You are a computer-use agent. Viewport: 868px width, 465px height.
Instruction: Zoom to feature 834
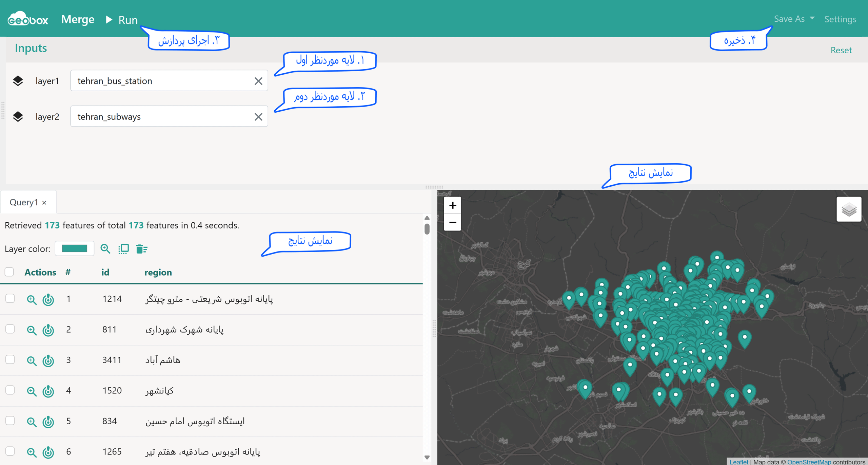[32, 422]
